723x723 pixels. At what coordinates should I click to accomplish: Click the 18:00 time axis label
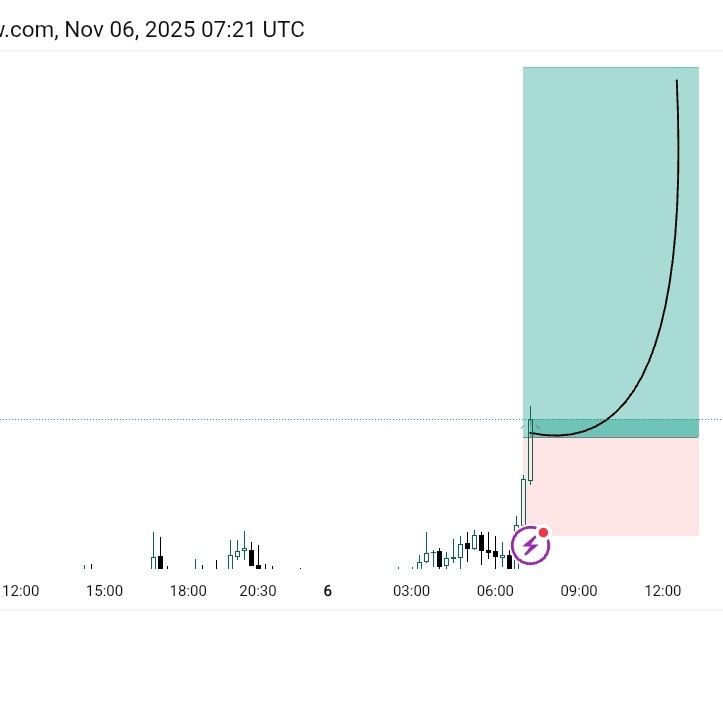188,591
